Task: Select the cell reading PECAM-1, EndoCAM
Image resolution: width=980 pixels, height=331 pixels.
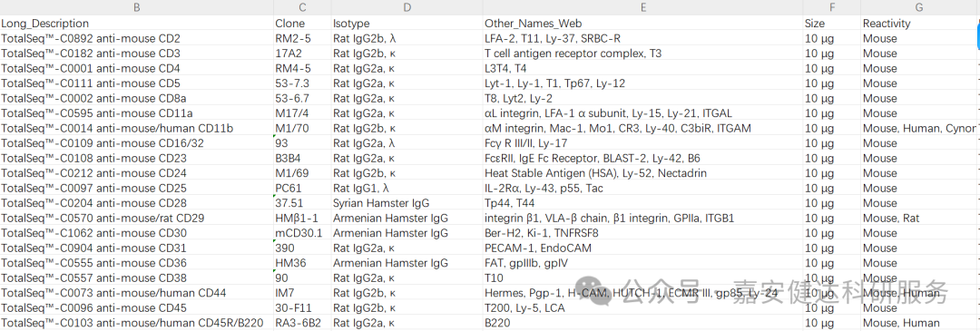Action: (642, 248)
